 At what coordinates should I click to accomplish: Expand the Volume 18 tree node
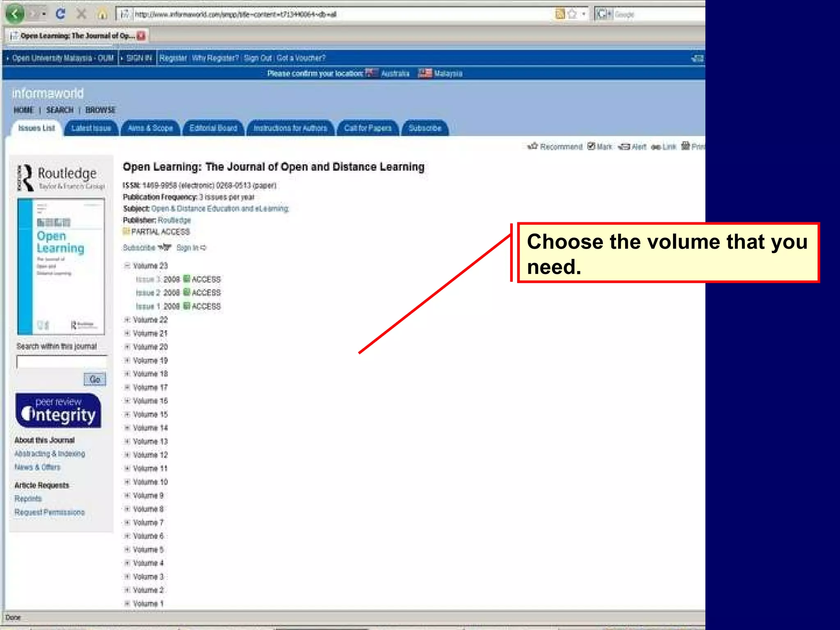coord(127,374)
